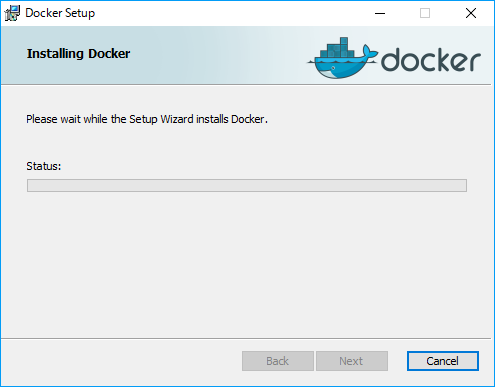This screenshot has height=387, width=495.
Task: Click the whale's tail fin in the logo
Action: 369,53
